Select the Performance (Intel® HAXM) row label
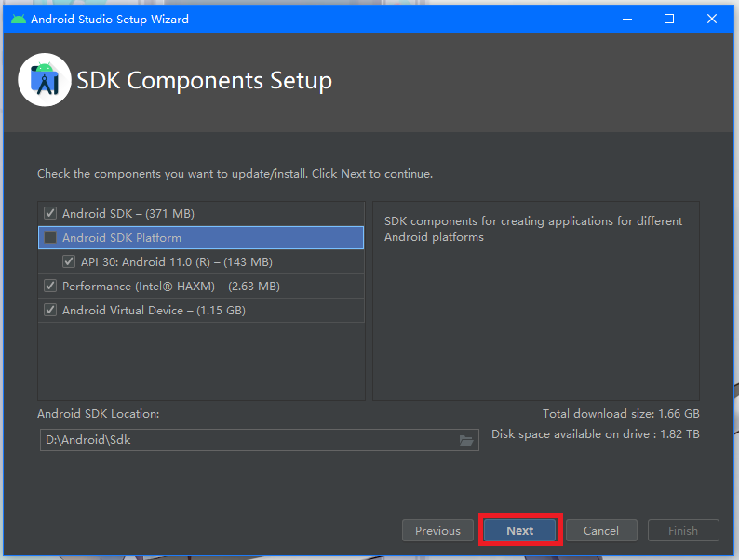 coord(171,287)
